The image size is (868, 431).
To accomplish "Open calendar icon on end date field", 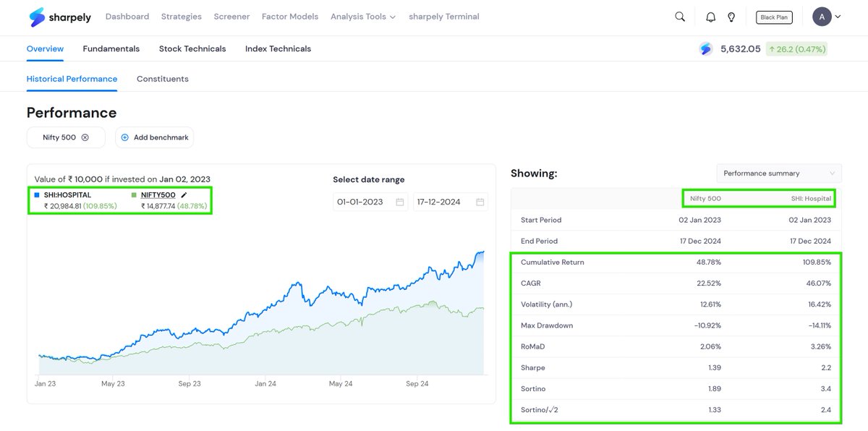I will pyautogui.click(x=480, y=202).
